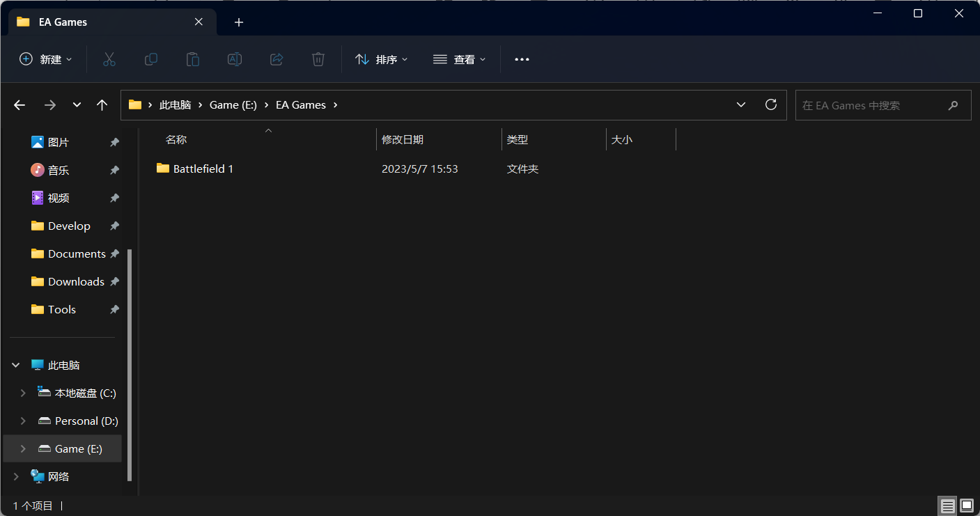Click the Paste icon in the toolbar

[193, 59]
